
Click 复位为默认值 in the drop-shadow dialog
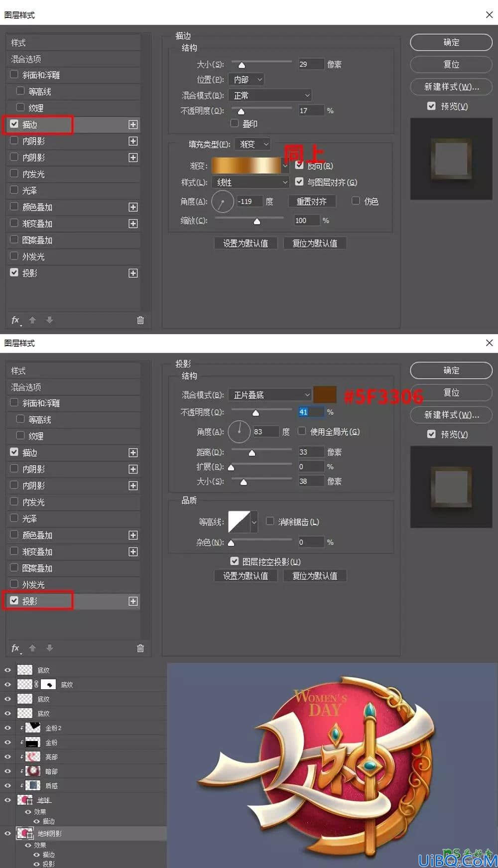point(315,576)
